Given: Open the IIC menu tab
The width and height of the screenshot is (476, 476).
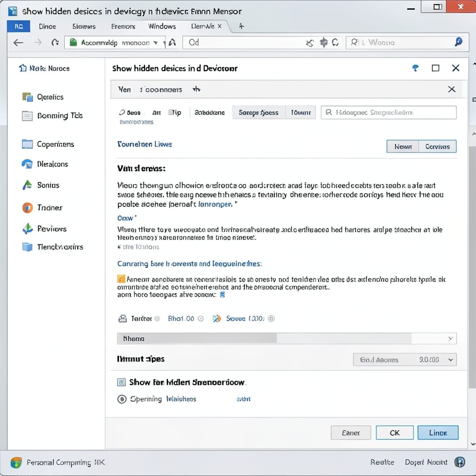Looking at the screenshot, I should click(19, 26).
